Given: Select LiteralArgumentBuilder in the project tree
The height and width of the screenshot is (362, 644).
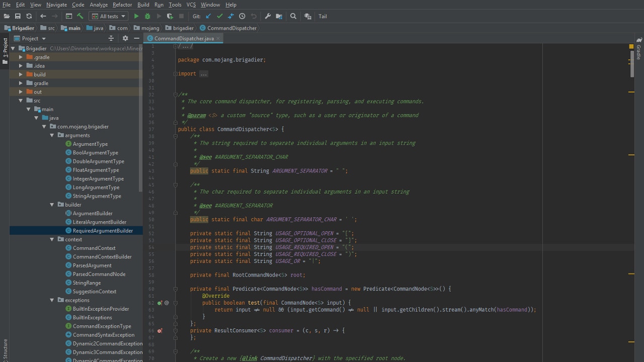Looking at the screenshot, I should pyautogui.click(x=99, y=222).
